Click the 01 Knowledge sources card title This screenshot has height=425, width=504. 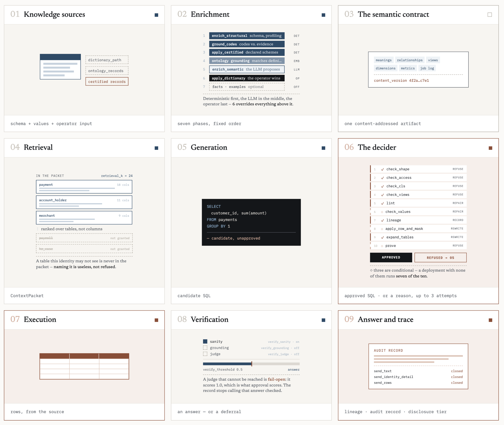click(48, 14)
